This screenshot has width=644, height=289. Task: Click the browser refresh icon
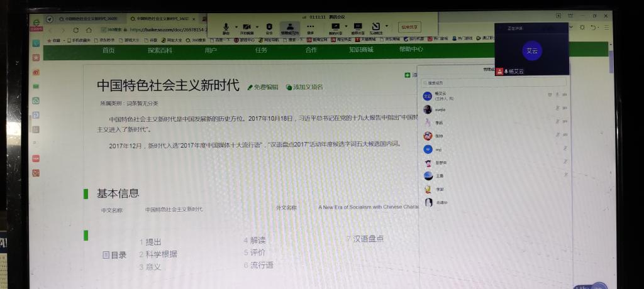[x=76, y=30]
